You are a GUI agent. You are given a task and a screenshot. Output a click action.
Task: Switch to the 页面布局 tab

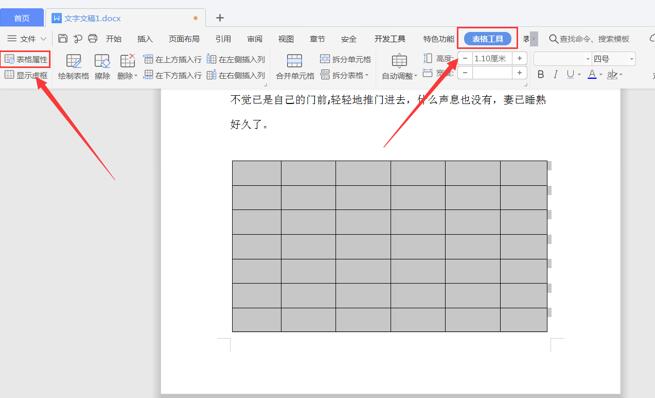[x=184, y=39]
